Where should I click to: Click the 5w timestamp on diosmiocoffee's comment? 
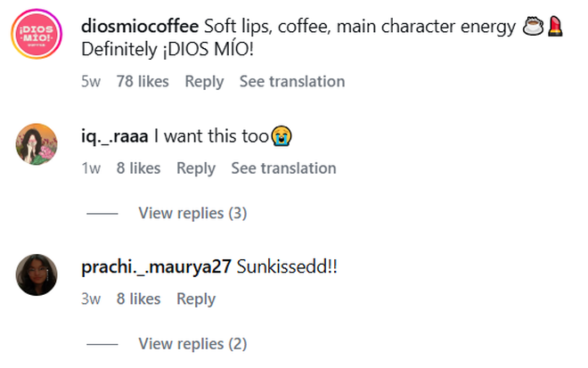coord(91,81)
